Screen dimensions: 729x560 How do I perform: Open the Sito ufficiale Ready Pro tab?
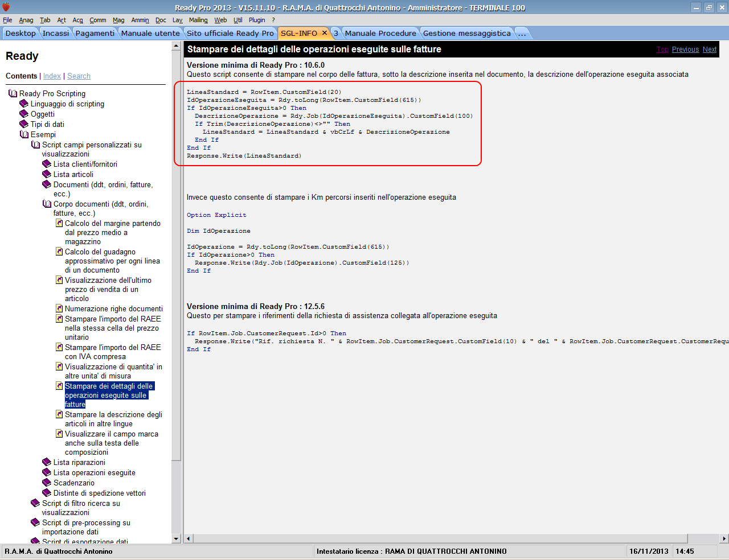[230, 33]
